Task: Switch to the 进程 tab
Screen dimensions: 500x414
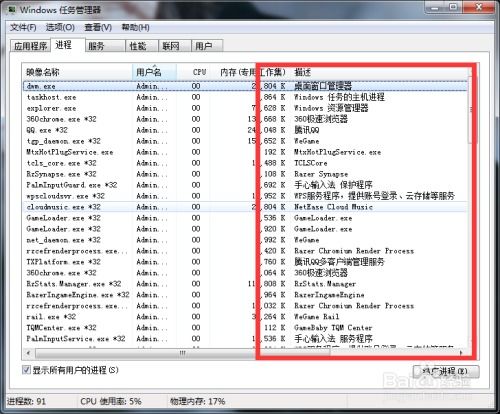Action: [x=67, y=45]
